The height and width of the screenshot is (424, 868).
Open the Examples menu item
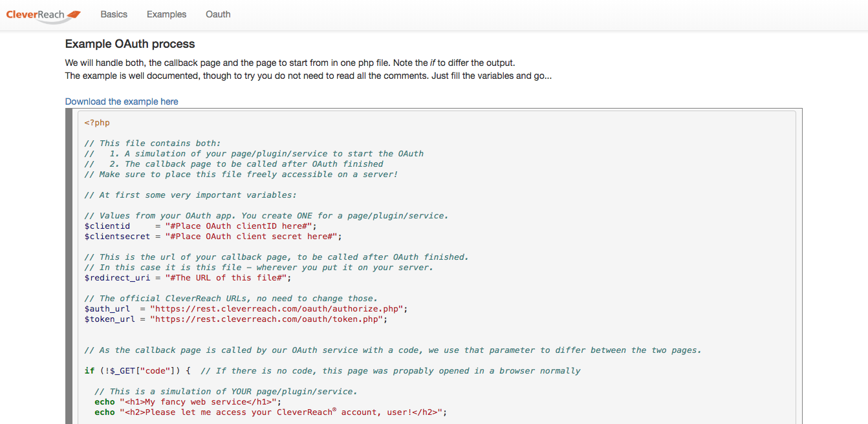(x=166, y=14)
